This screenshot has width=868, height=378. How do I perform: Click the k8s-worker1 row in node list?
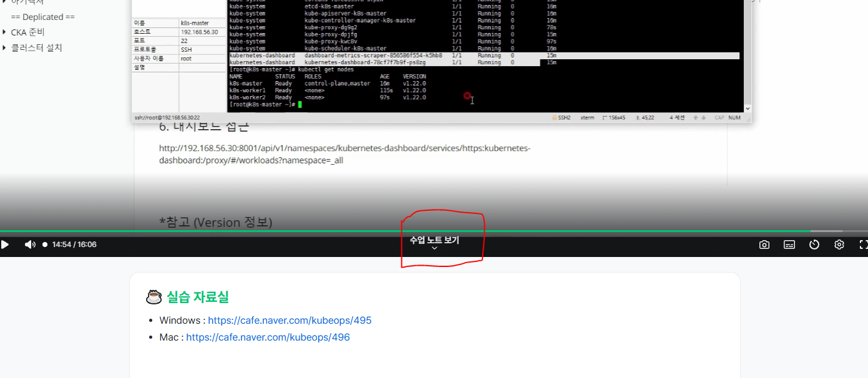(x=328, y=90)
